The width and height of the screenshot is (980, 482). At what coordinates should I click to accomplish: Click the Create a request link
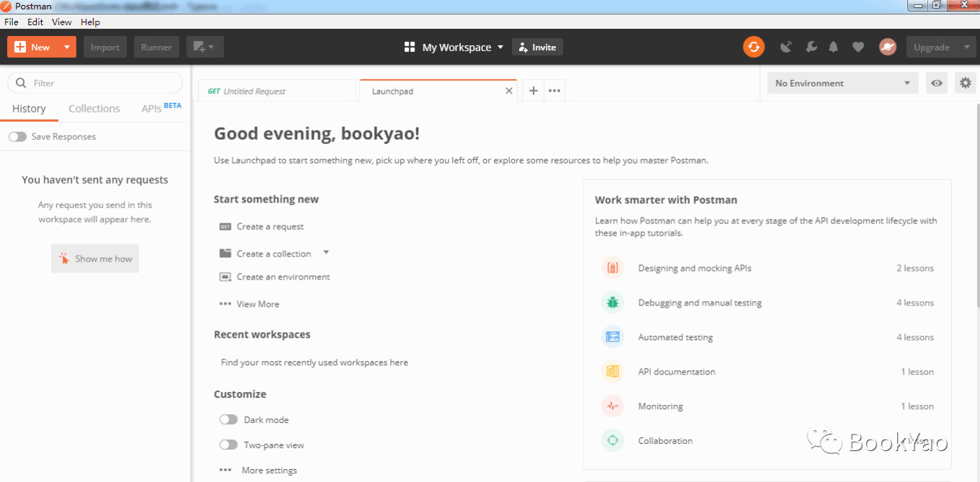[270, 226]
